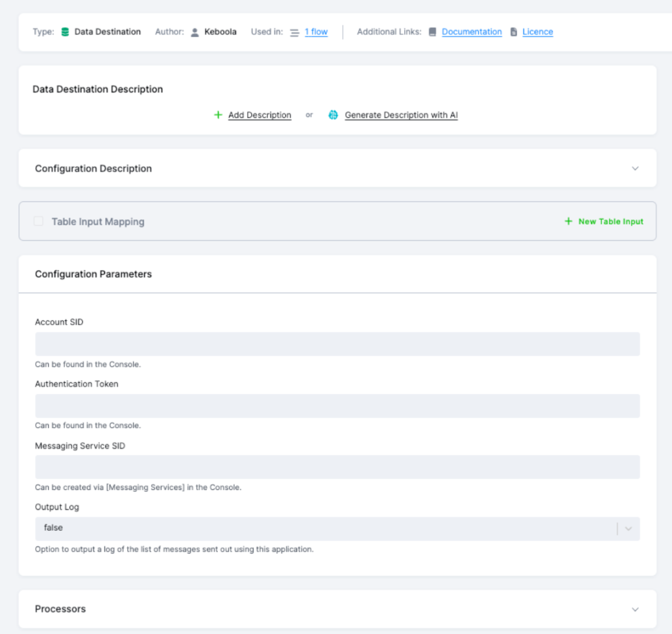The image size is (672, 634).
Task: Click the AI globe icon before Generate Description
Action: coord(333,115)
